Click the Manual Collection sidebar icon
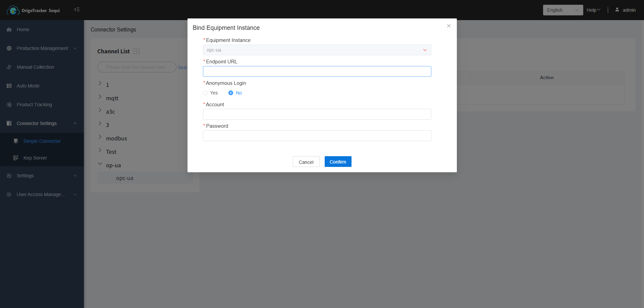 9,67
